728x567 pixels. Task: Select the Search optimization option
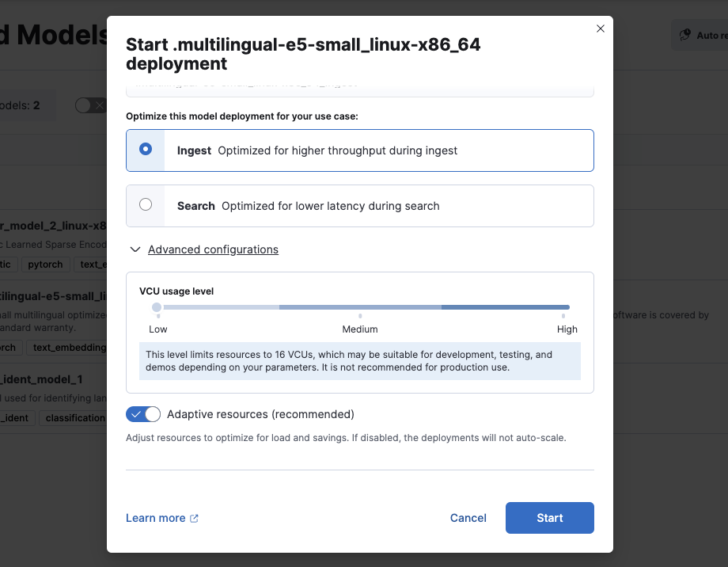click(x=146, y=204)
